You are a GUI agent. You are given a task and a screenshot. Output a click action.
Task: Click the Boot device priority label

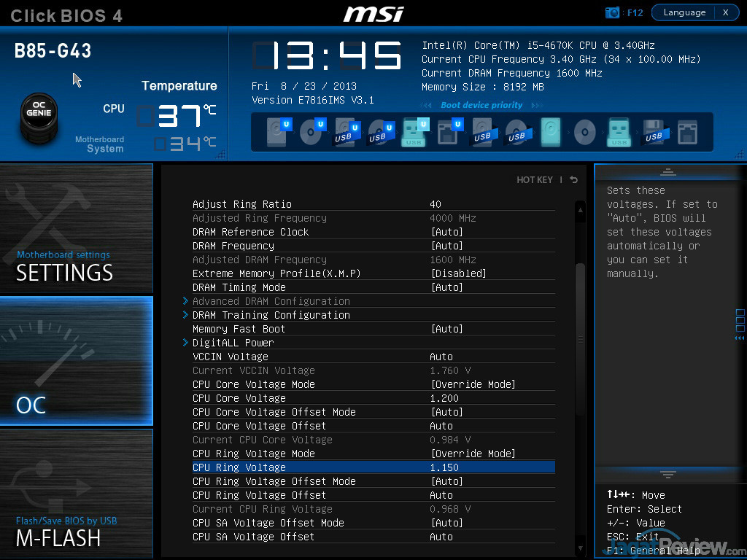tap(481, 105)
